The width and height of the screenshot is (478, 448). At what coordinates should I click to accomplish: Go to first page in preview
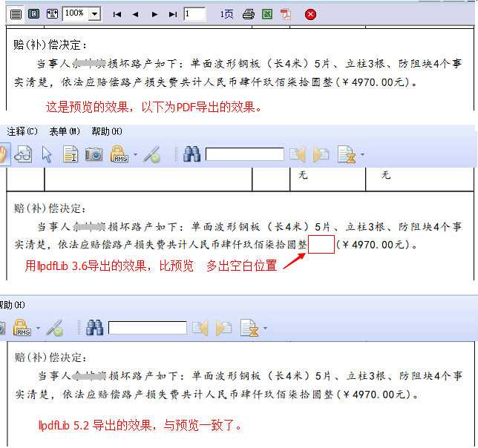click(117, 14)
